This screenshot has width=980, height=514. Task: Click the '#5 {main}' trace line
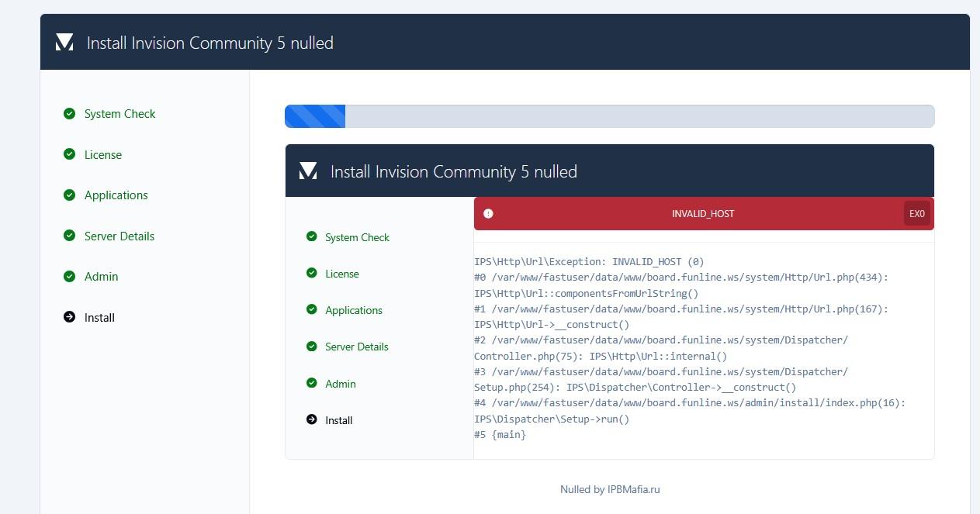[x=500, y=435]
